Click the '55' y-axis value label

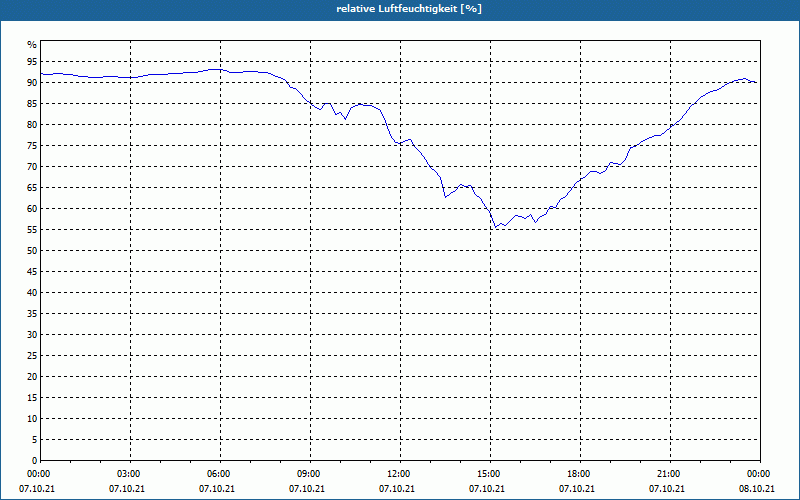coord(32,230)
